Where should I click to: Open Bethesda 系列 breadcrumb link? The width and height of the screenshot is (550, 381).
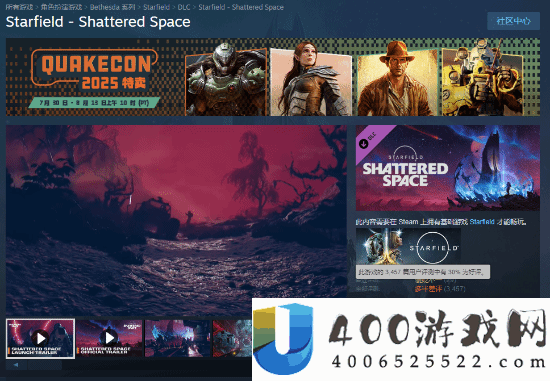(x=113, y=7)
